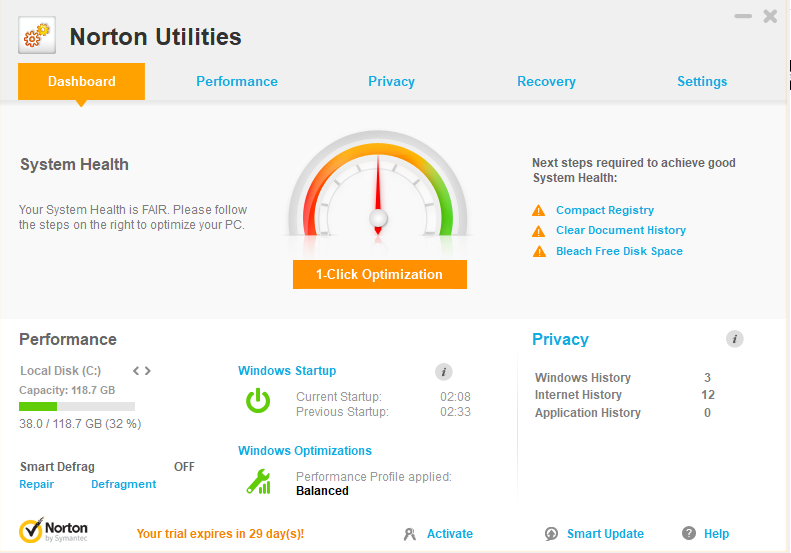Click the Balanced performance profile text
791x553 pixels.
coord(322,491)
